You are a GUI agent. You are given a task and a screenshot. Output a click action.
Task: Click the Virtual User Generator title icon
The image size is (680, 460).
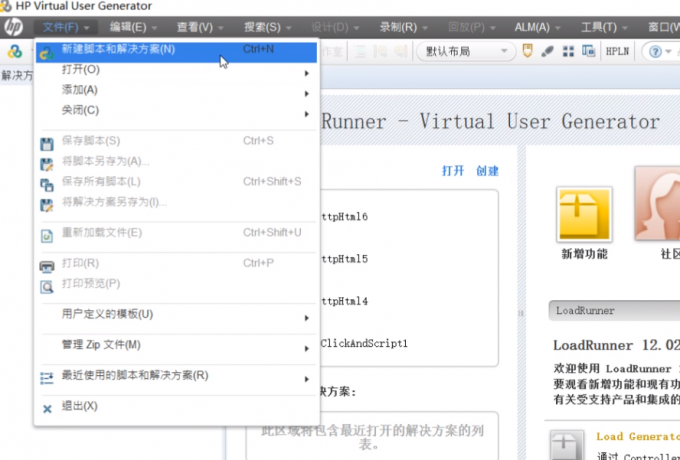coord(5,6)
